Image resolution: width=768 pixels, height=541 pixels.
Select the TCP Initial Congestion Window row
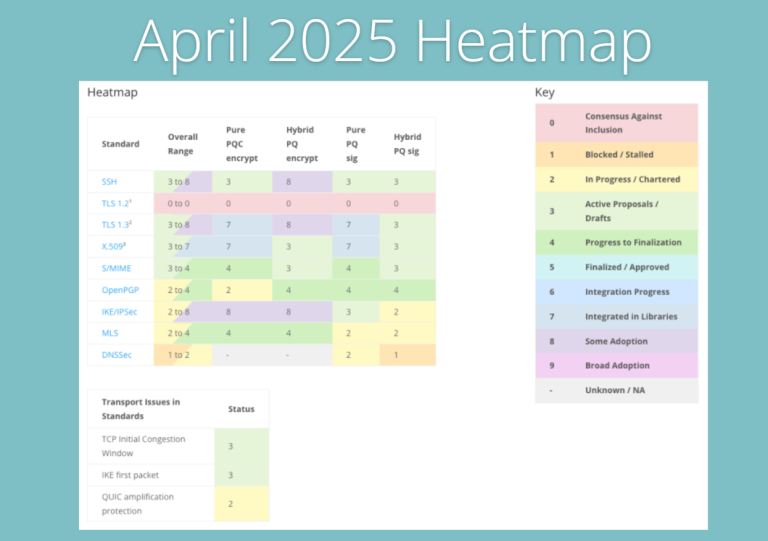[150, 446]
